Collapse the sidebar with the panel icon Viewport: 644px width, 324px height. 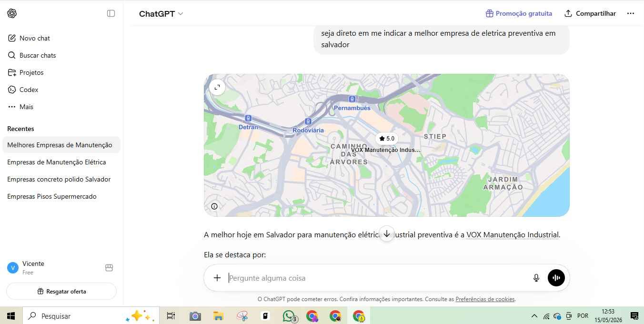pos(111,13)
